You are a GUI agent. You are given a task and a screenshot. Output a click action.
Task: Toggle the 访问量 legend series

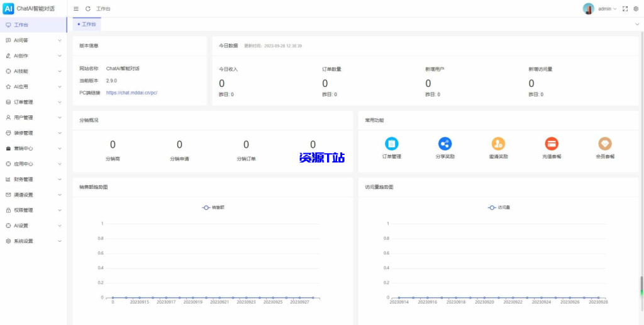pyautogui.click(x=499, y=208)
